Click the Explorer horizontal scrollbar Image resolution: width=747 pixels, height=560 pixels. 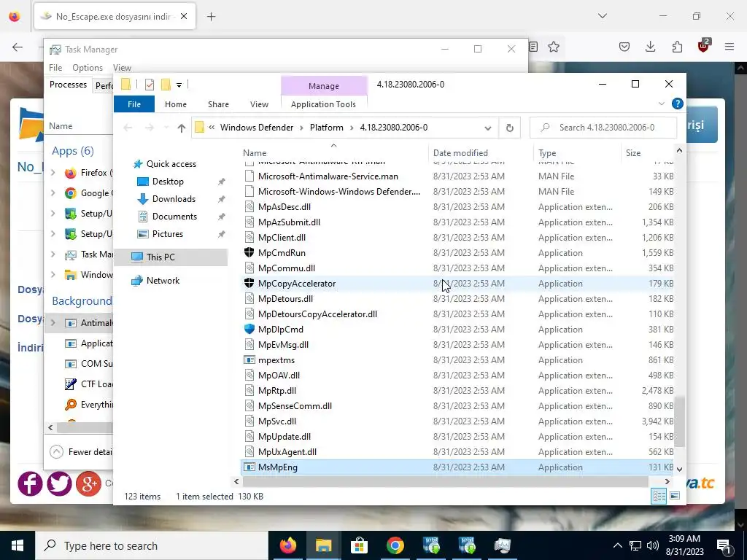[x=444, y=482]
